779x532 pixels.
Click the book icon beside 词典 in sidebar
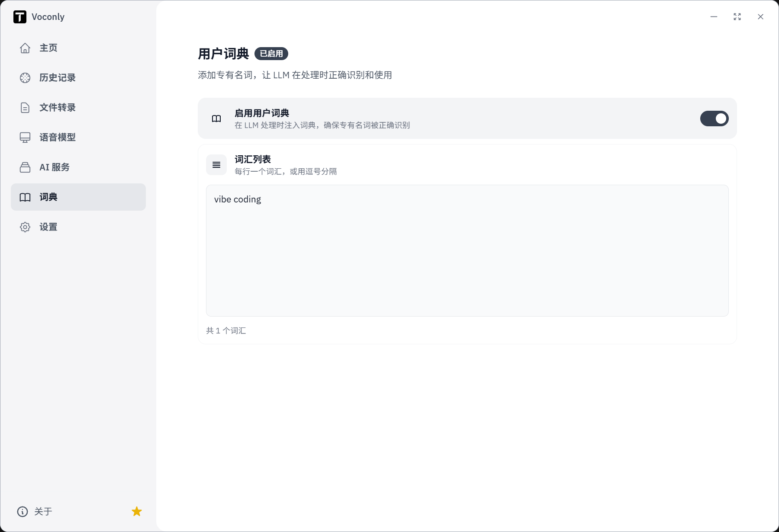pyautogui.click(x=25, y=197)
